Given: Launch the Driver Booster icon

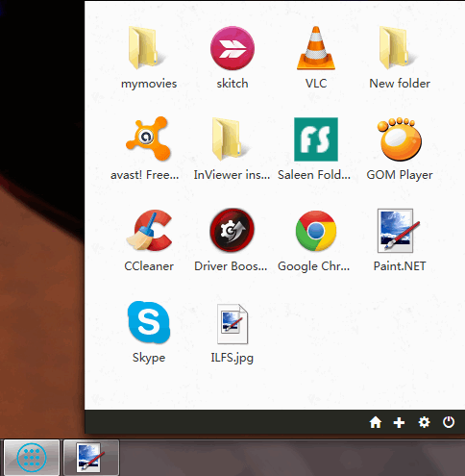Looking at the screenshot, I should point(232,230).
